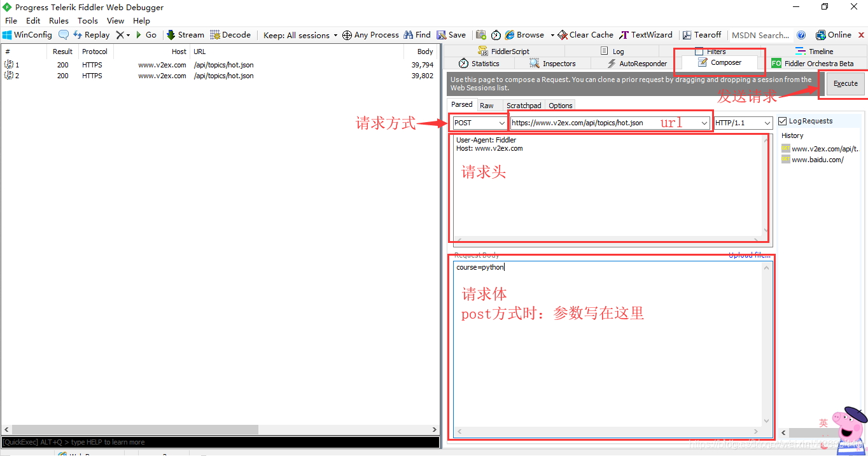This screenshot has width=868, height=456.
Task: Replay the selected sessions
Action: (91, 35)
